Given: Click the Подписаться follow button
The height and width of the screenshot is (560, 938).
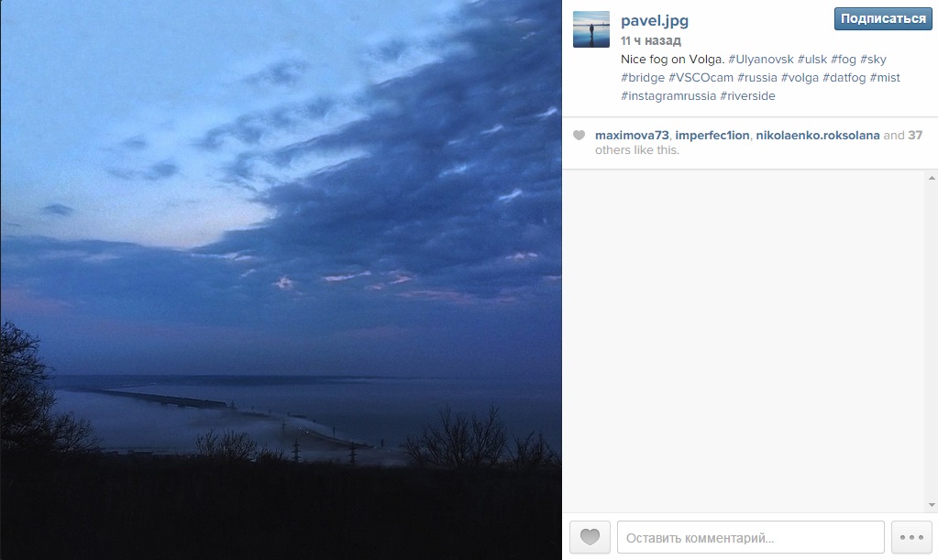Looking at the screenshot, I should pyautogui.click(x=883, y=18).
